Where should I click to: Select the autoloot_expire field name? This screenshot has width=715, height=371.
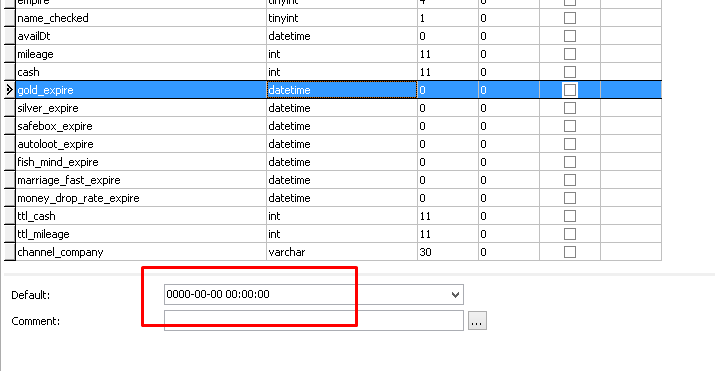click(x=55, y=144)
